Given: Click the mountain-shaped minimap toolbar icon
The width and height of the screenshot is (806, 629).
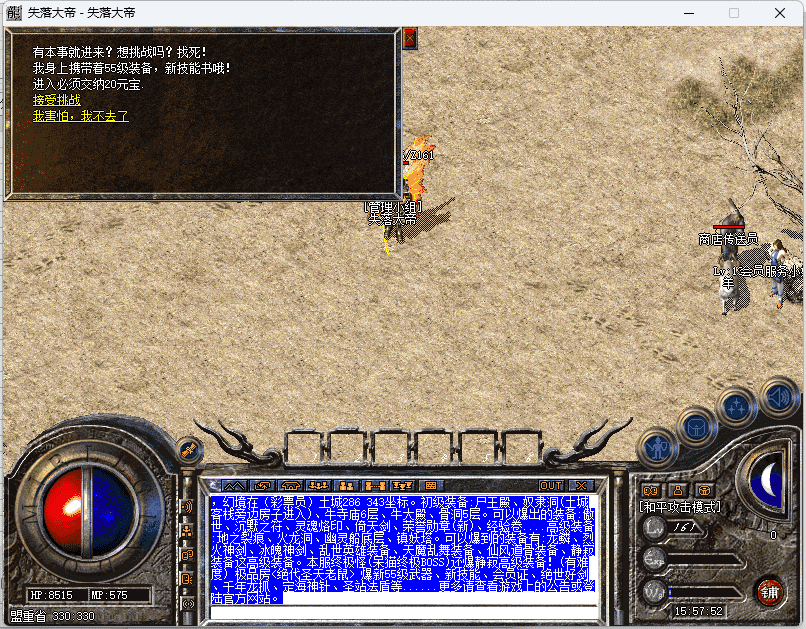Looking at the screenshot, I should (x=234, y=486).
